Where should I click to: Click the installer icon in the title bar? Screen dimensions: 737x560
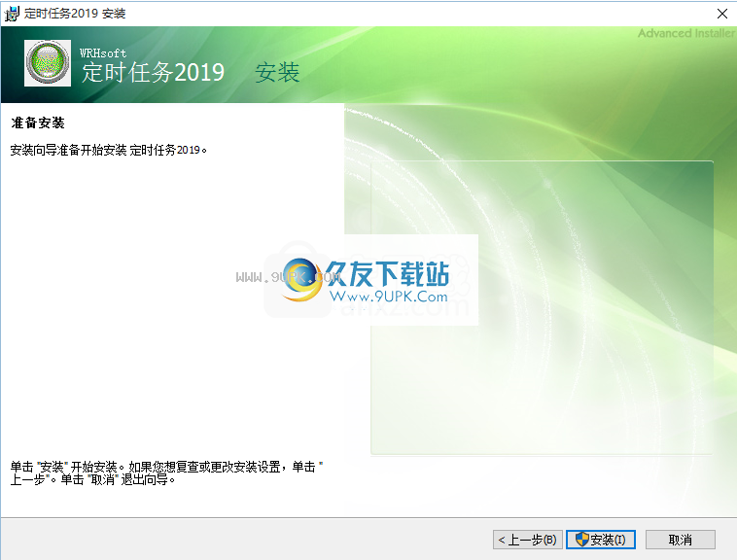tap(12, 14)
